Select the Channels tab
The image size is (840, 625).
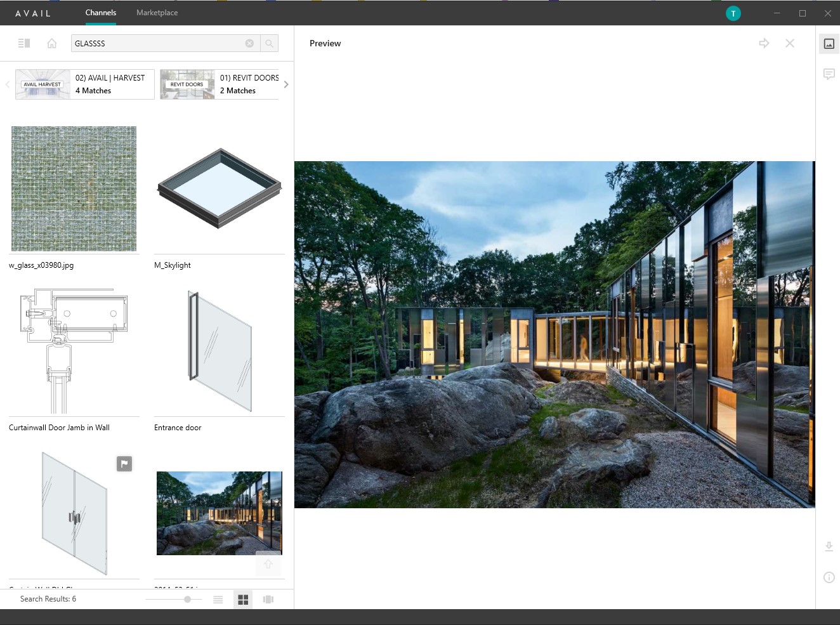[x=100, y=12]
